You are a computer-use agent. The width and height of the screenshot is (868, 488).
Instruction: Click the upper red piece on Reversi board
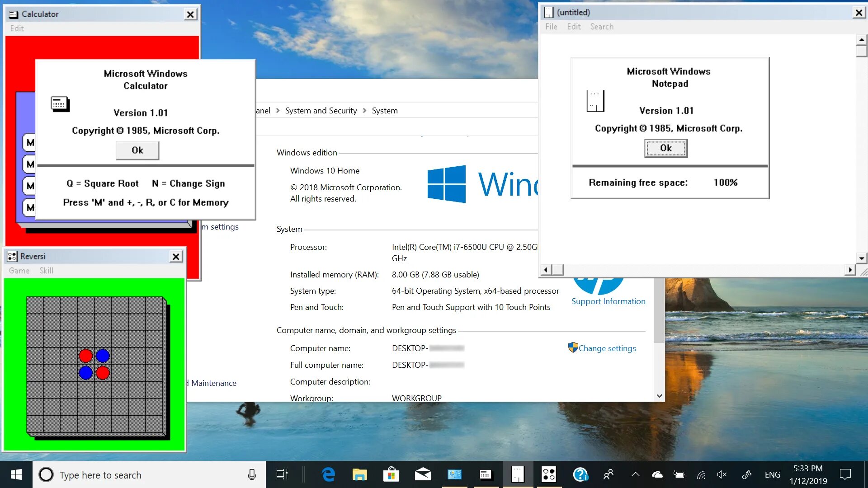coord(86,356)
